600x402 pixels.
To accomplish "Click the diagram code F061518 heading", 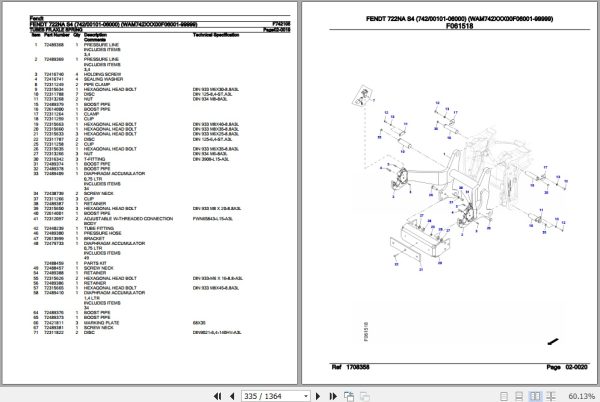I will (x=459, y=26).
